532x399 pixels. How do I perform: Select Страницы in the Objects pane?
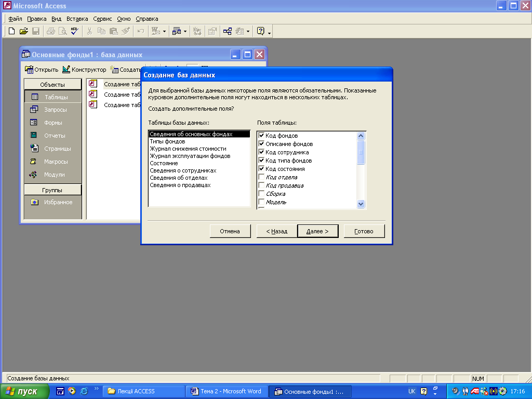53,148
